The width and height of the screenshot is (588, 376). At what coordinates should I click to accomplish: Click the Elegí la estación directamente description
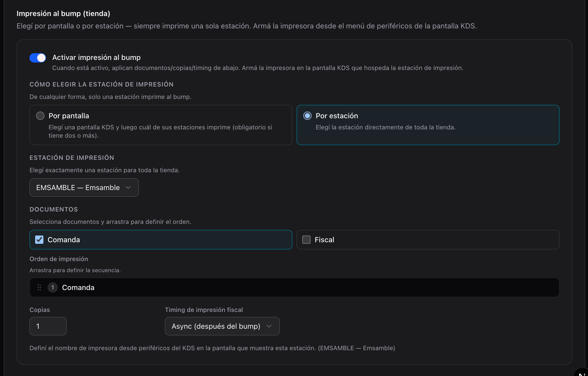pos(386,127)
